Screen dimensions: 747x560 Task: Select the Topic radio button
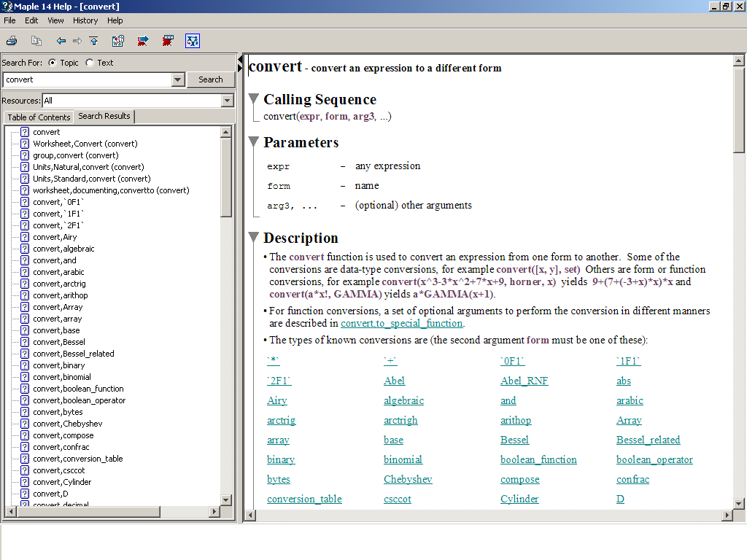pos(53,63)
